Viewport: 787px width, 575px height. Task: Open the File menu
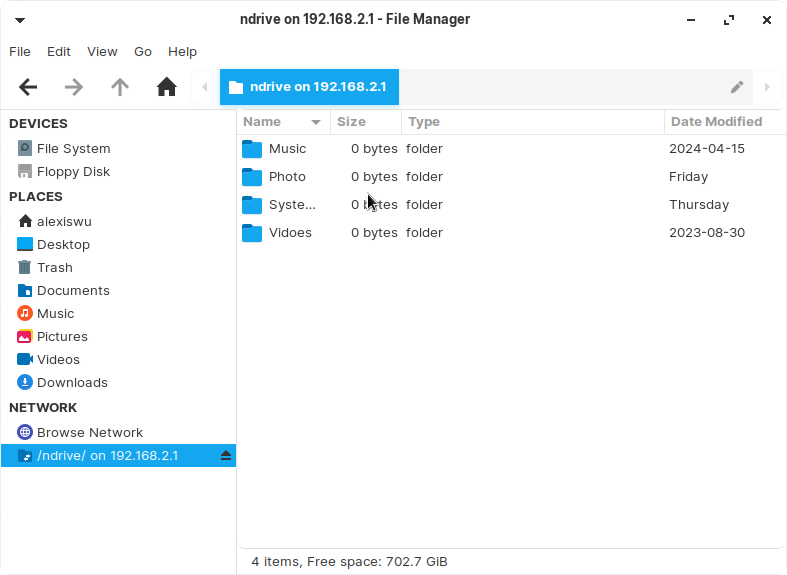[x=20, y=52]
